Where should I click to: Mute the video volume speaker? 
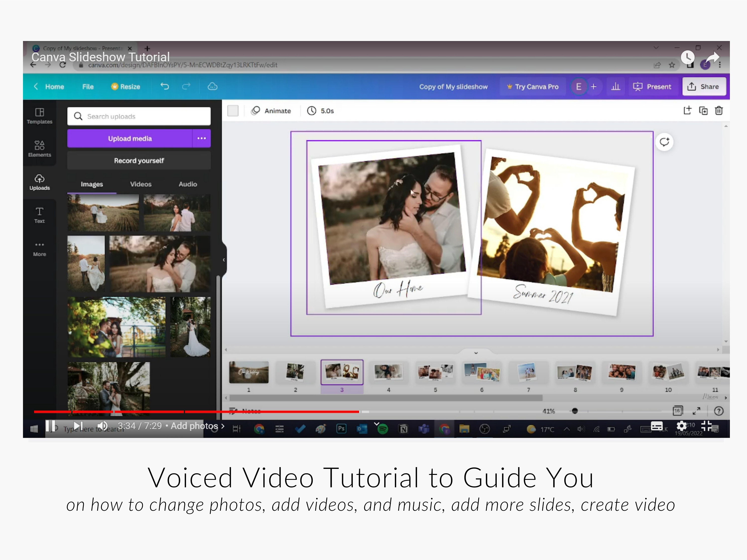point(102,426)
